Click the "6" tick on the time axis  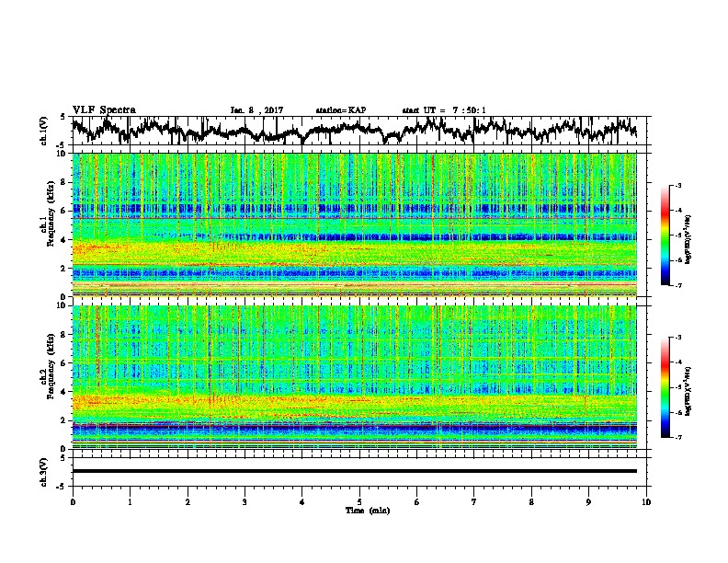(417, 502)
